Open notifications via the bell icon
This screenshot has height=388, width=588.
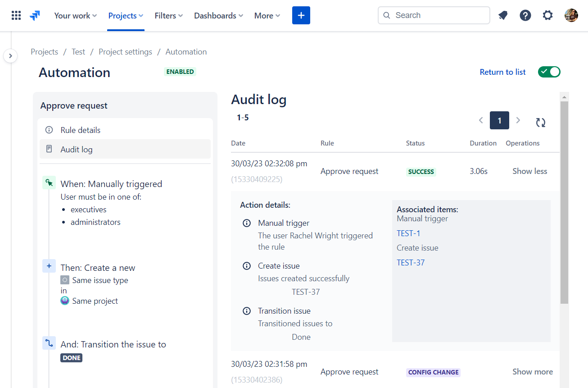503,15
